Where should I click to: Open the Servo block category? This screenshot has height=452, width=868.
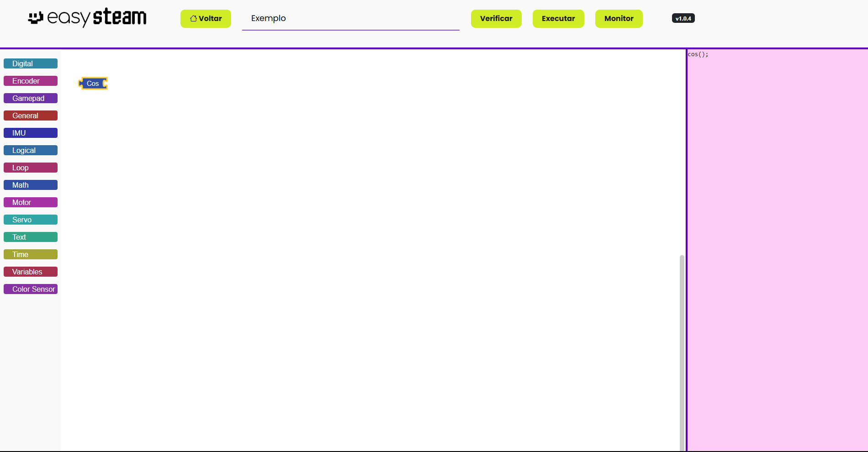[31, 220]
